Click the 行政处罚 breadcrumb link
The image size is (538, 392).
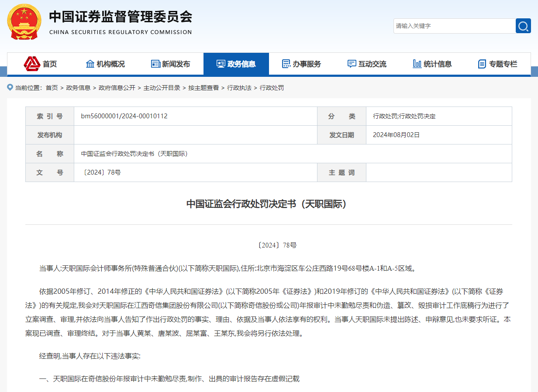[272, 88]
